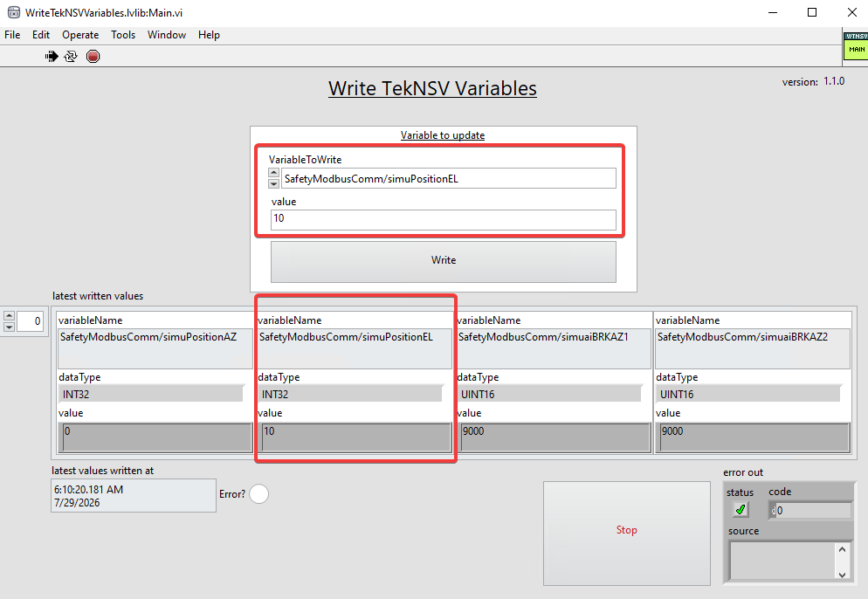Decrement the array index down arrow
This screenshot has width=868, height=599.
[x=9, y=326]
